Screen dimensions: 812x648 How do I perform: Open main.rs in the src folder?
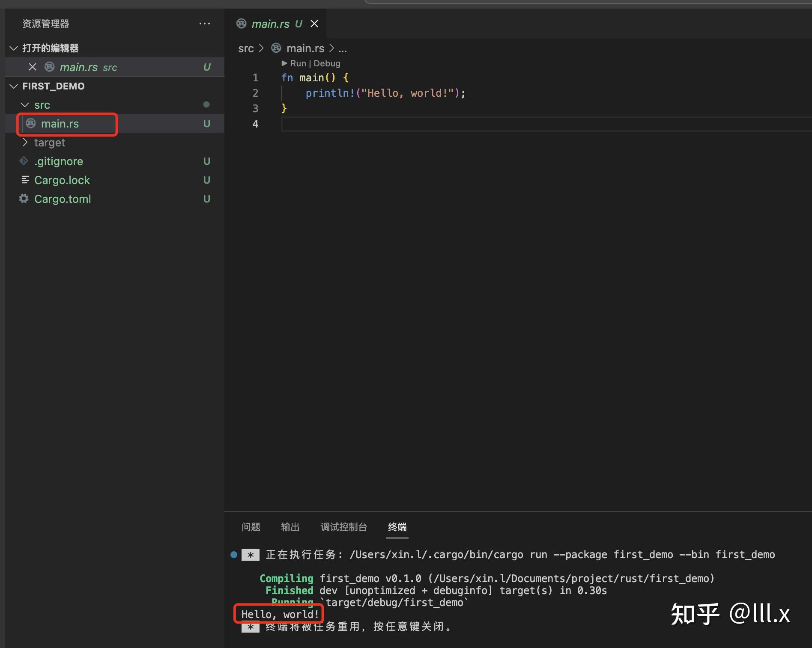click(x=115, y=123)
